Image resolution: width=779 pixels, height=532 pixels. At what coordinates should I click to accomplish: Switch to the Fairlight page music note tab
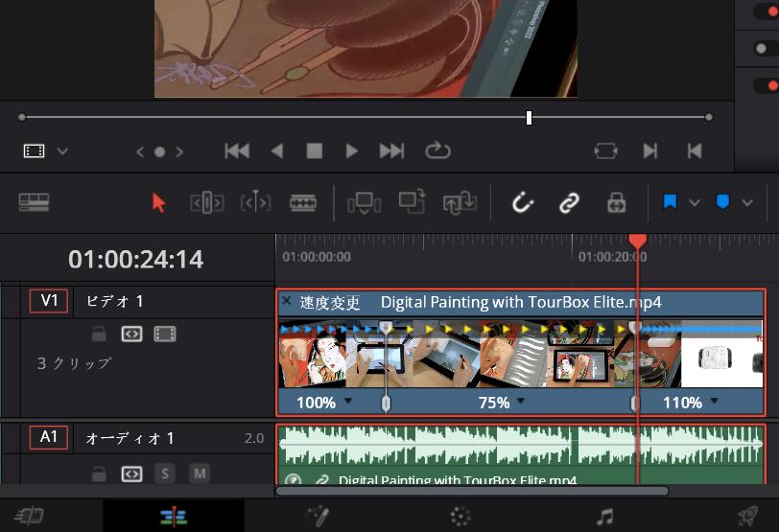[x=604, y=517]
